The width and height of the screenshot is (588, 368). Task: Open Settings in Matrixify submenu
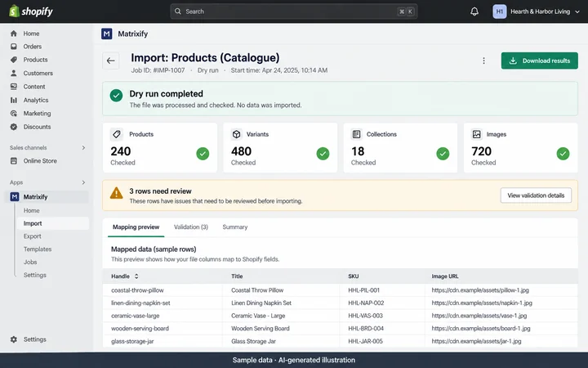pos(35,276)
